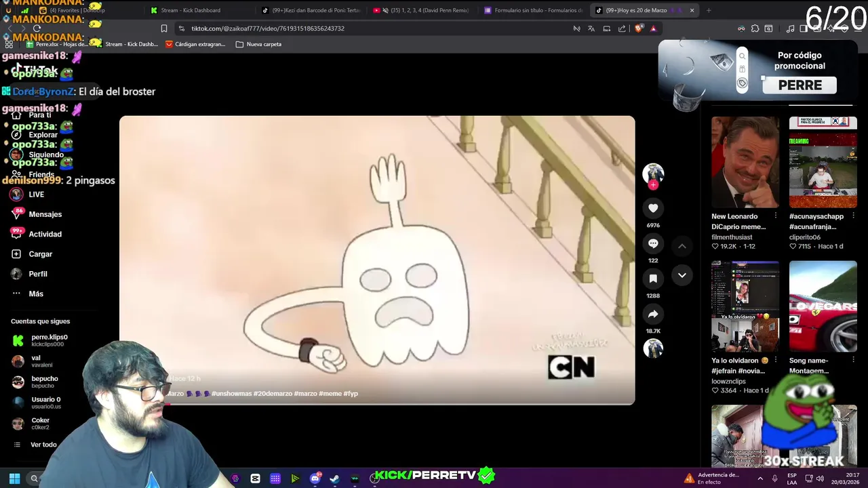Screen dimensions: 868x488
Task: Share the video using the arrow icon
Action: point(653,314)
